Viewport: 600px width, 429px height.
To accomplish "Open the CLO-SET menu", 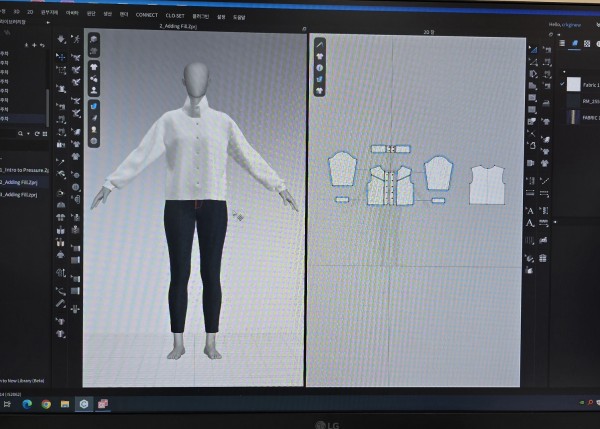I will tap(175, 15).
